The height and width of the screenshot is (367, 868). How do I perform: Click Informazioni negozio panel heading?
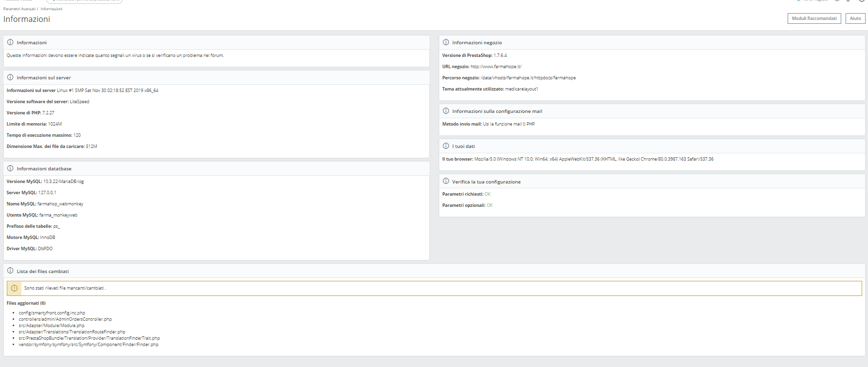477,42
